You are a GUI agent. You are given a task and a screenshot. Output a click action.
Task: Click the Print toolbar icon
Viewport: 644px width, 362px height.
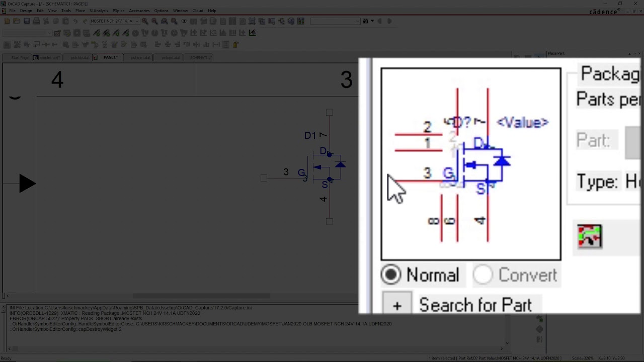(36, 21)
